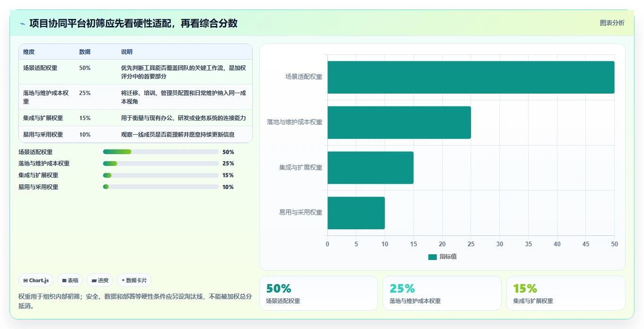Click the description starting 优先判断工具
The height and width of the screenshot is (329, 644).
pos(183,72)
